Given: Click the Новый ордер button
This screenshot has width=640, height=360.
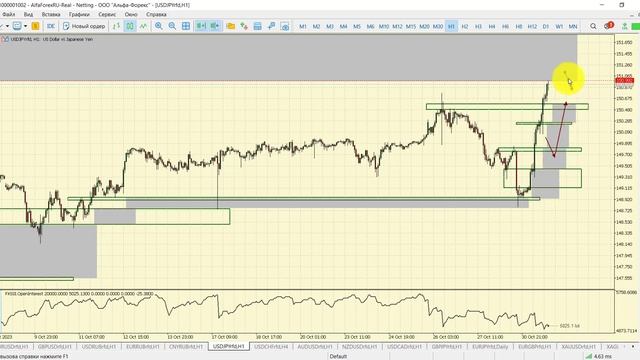Looking at the screenshot, I should (84, 26).
